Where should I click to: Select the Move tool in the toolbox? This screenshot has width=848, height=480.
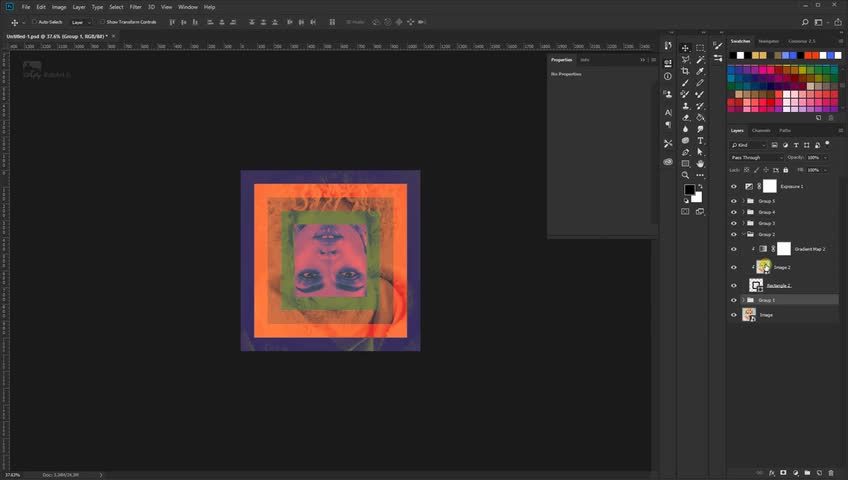click(685, 48)
